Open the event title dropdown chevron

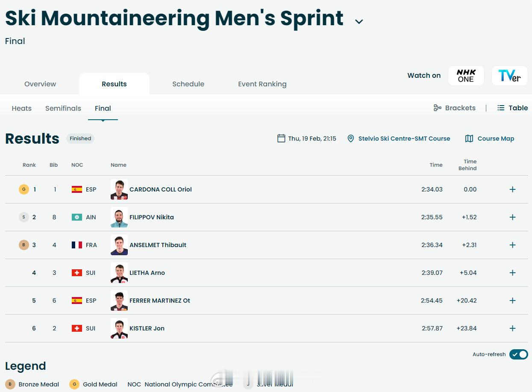(359, 21)
